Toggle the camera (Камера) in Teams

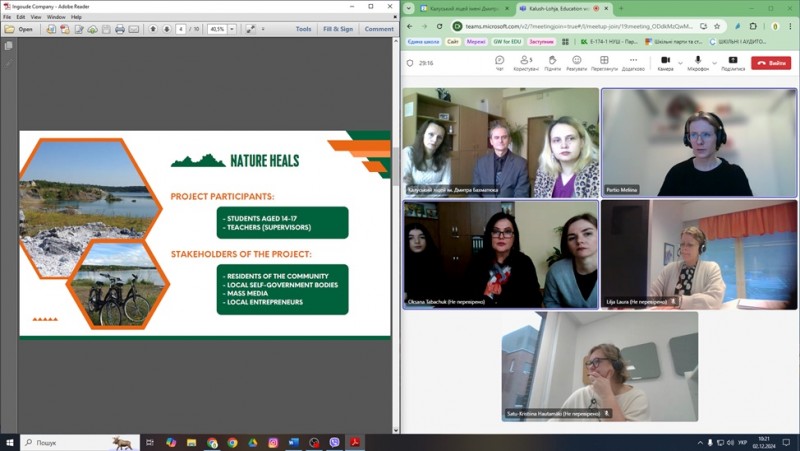[x=665, y=63]
